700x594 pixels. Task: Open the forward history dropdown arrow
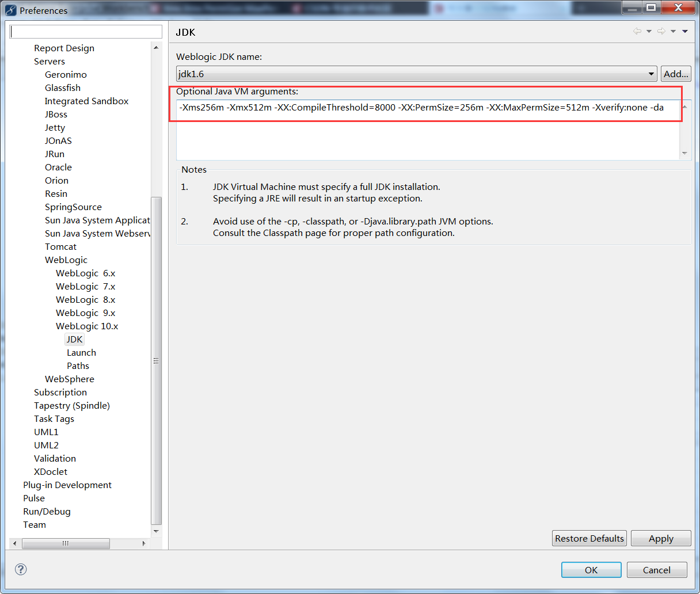(x=673, y=31)
